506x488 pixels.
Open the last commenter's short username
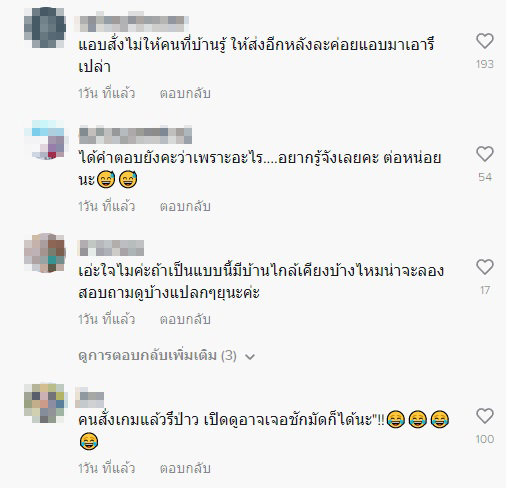89,397
